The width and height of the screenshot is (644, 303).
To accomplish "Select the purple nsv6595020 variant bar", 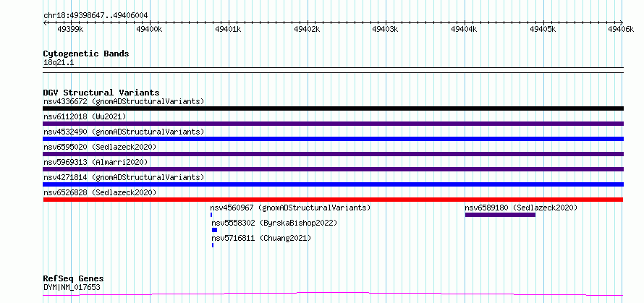I will tap(334, 154).
